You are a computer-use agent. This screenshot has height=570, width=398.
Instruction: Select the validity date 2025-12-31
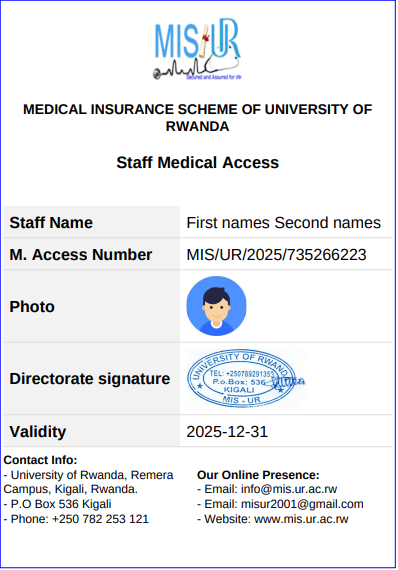click(x=227, y=431)
